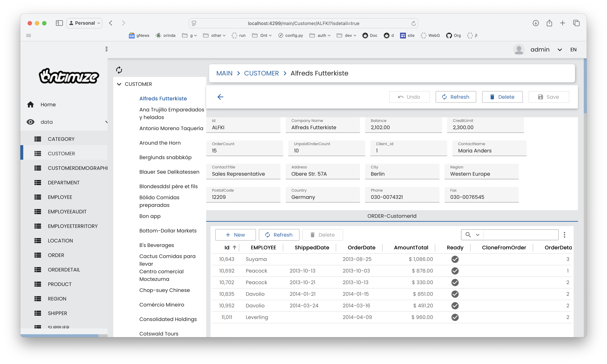Sort by AmountTotal column header

[411, 248]
